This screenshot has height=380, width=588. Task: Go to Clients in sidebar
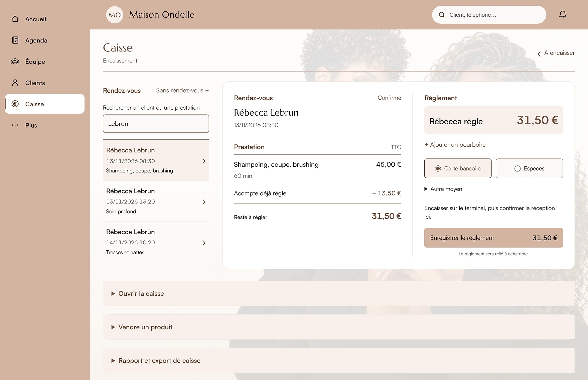click(x=45, y=83)
